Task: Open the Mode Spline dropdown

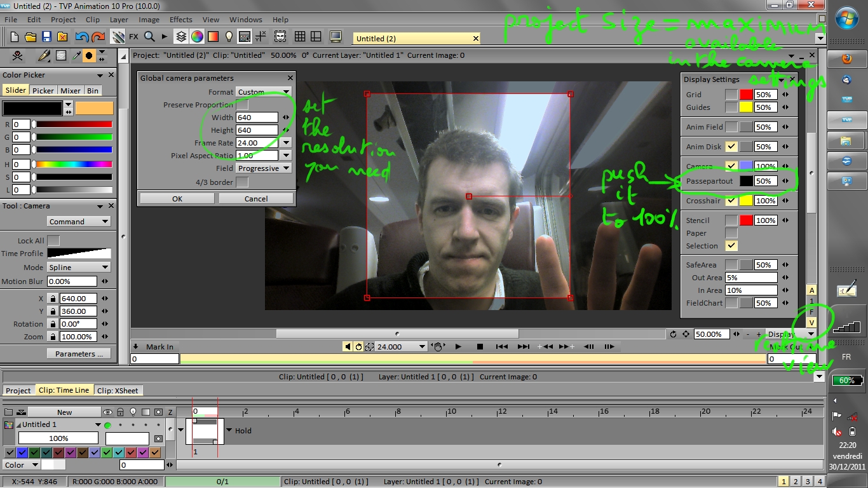Action: click(x=79, y=267)
